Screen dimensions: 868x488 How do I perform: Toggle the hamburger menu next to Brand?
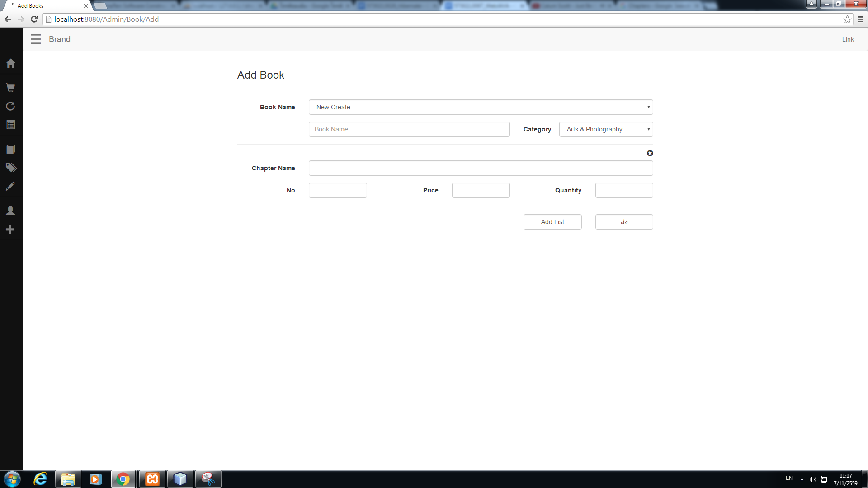click(36, 39)
